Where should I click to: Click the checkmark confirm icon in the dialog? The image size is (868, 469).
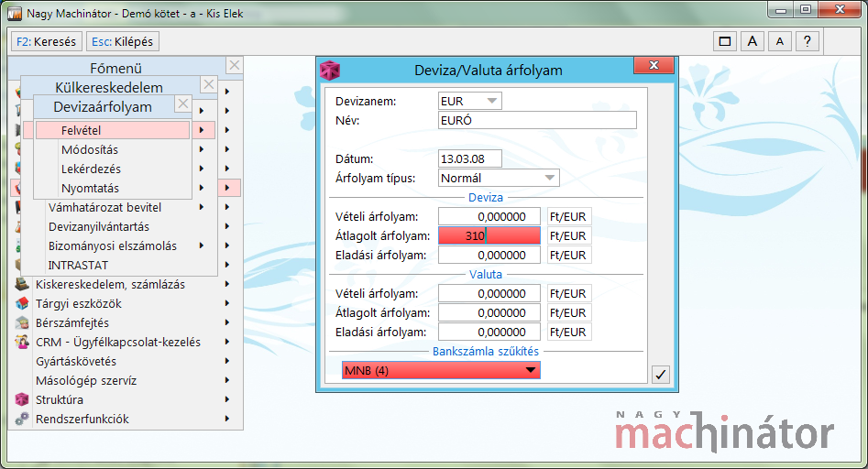pos(661,375)
